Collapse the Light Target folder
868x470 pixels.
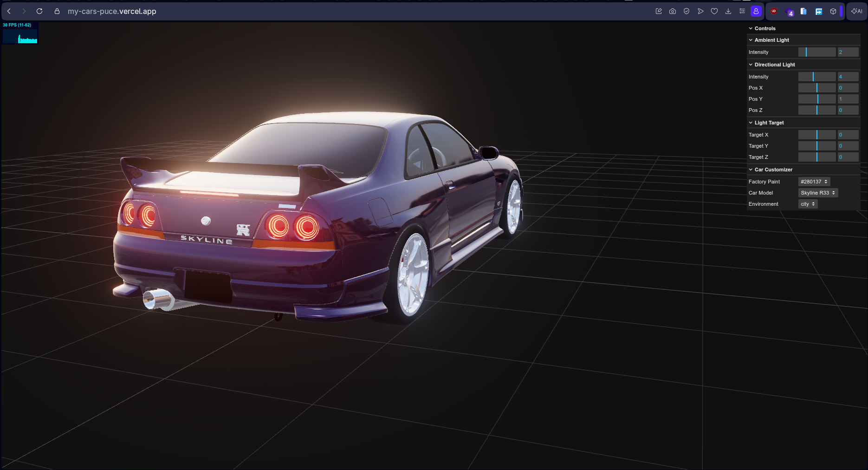click(803, 123)
